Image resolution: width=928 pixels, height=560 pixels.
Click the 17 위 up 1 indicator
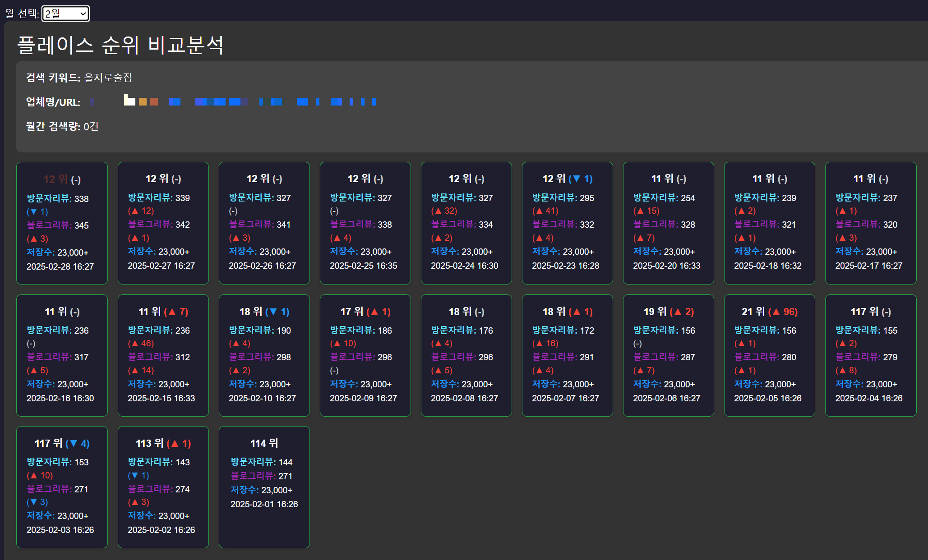tap(378, 312)
